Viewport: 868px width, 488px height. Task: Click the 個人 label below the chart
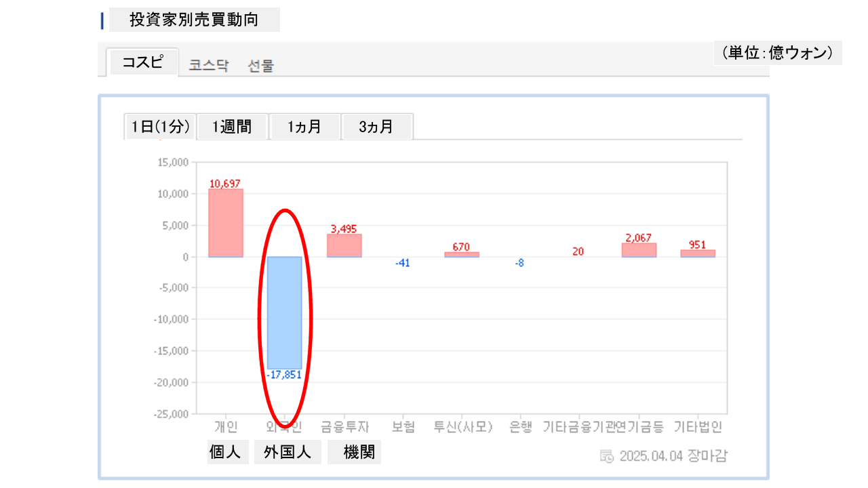[x=225, y=452]
